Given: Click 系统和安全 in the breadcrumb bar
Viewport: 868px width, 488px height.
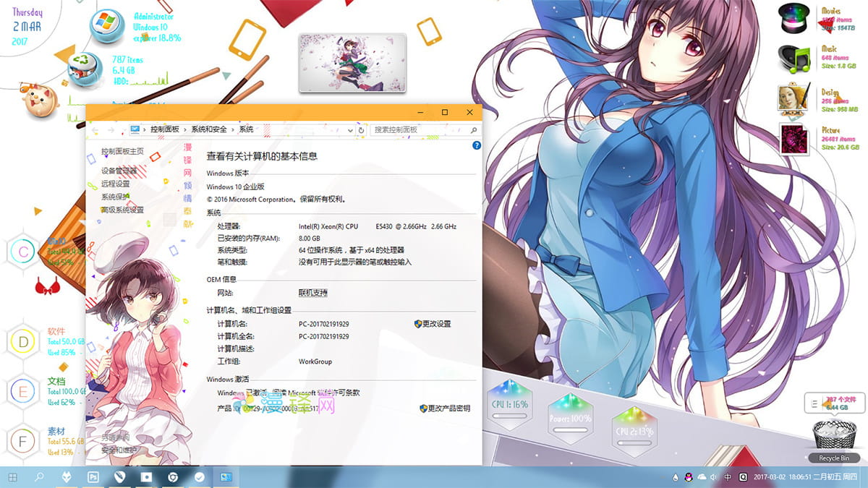Looking at the screenshot, I should (209, 130).
